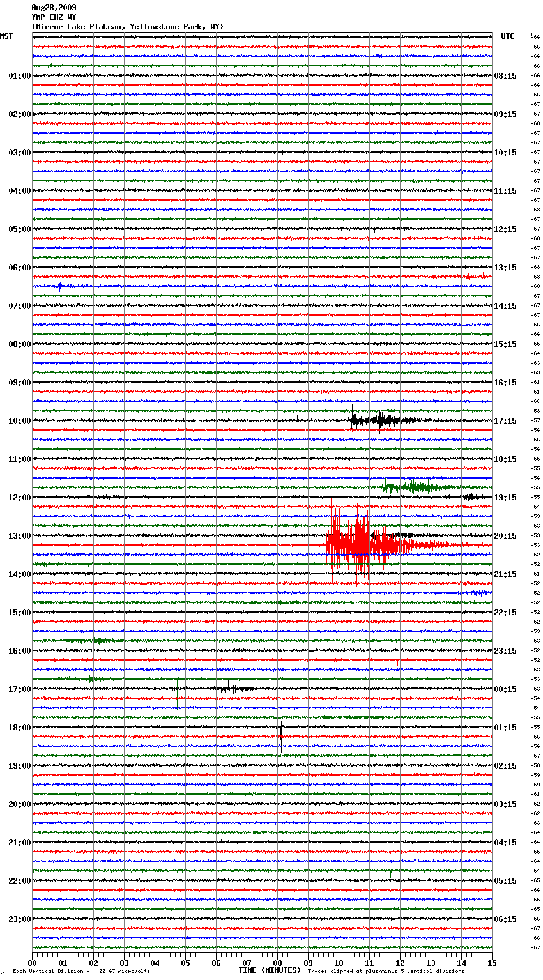Click the 13:00 MST time label
The image size is (543, 980).
point(20,536)
